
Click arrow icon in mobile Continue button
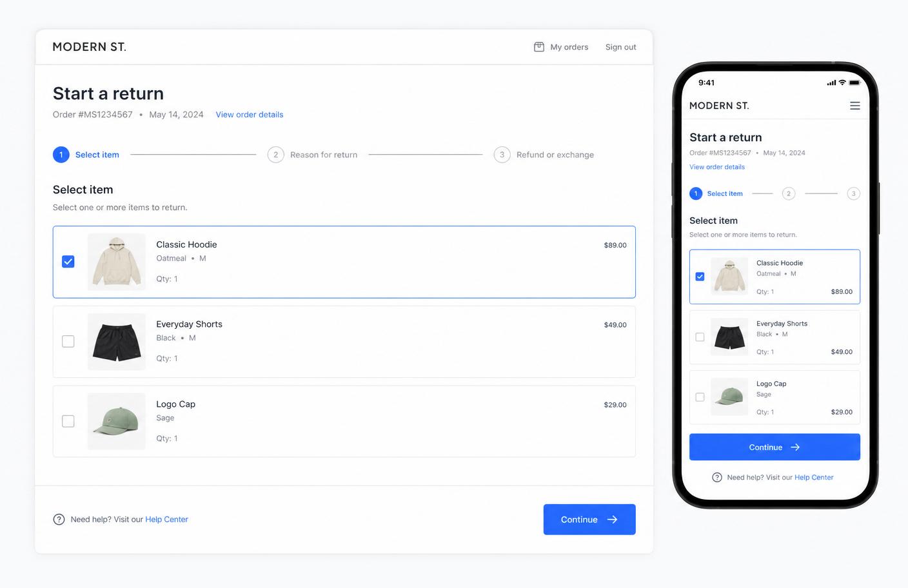click(795, 447)
